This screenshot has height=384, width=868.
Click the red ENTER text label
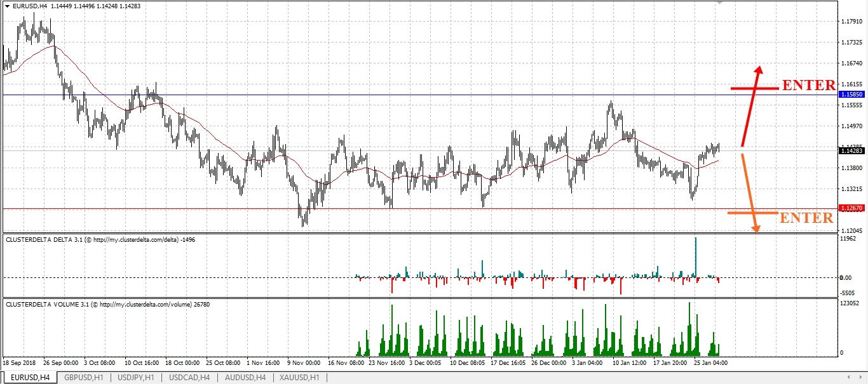point(808,86)
